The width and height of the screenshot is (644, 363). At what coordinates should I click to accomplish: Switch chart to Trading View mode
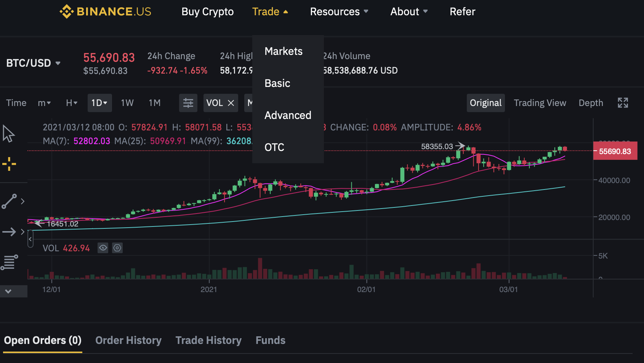[540, 103]
